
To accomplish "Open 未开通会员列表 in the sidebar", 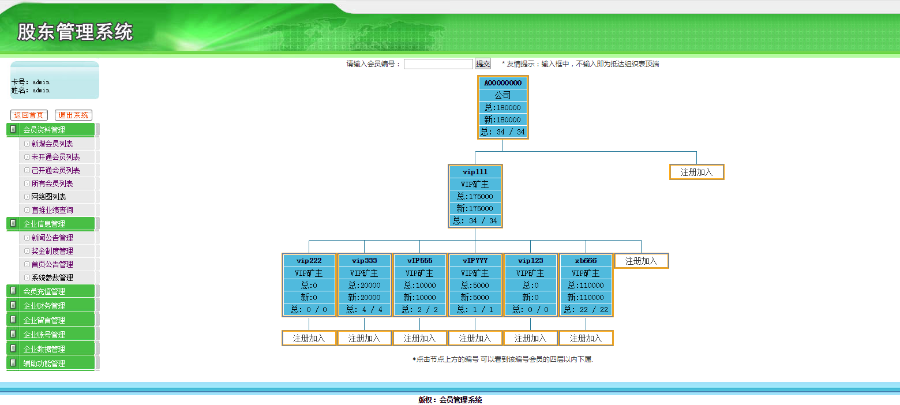I will (56, 157).
